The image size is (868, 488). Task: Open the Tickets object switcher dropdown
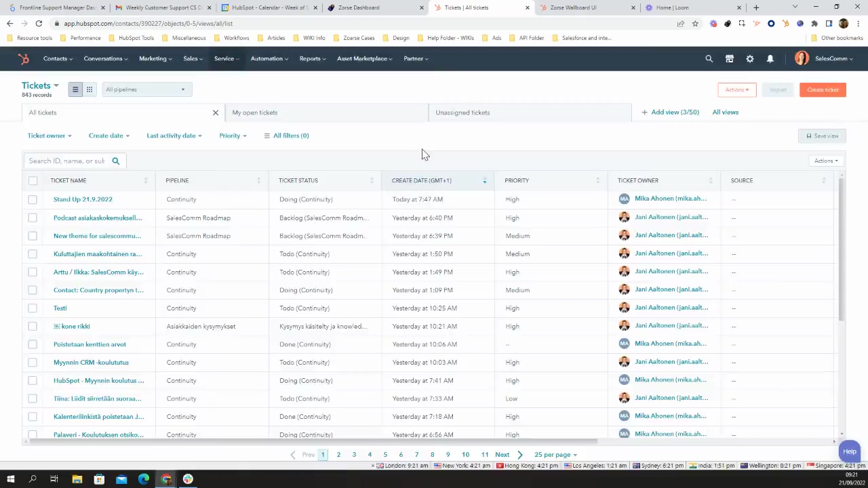[x=40, y=85]
